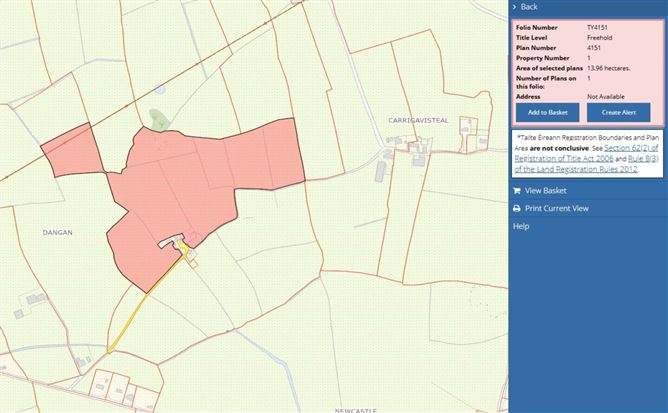Click the plan number value 4151
Screen dimensions: 668x413
point(594,48)
